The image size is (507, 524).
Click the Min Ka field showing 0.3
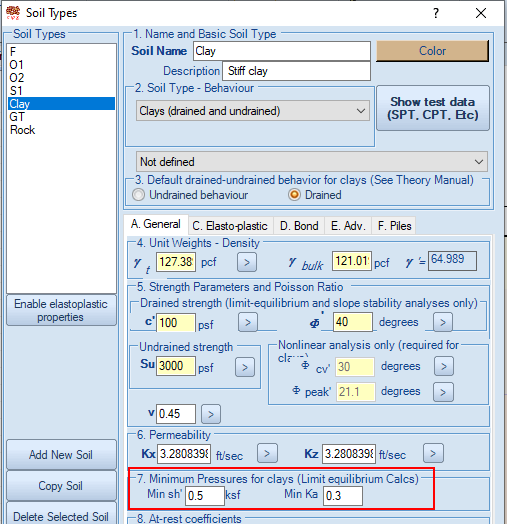point(343,496)
